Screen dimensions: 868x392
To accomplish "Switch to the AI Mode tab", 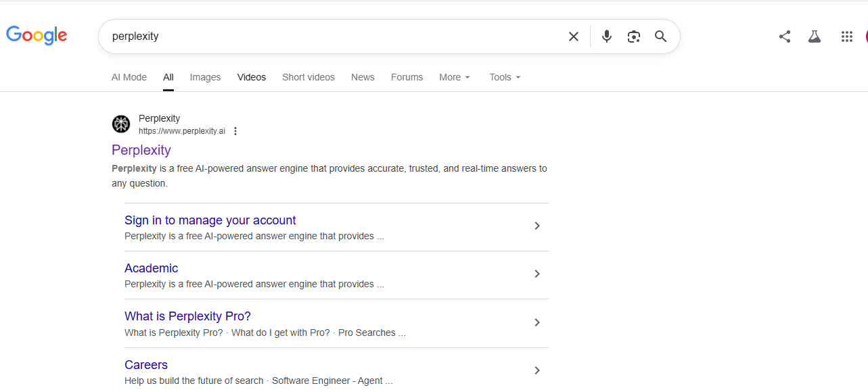I will pos(129,77).
